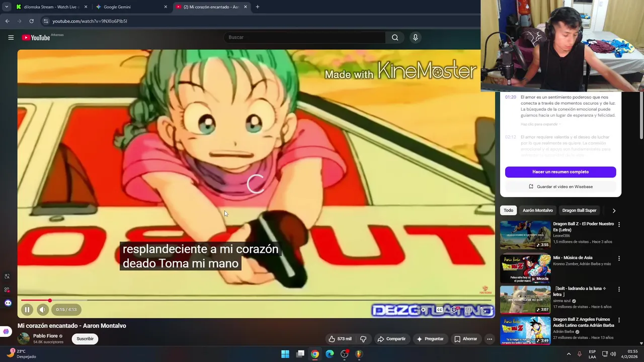644x362 pixels.
Task: Open Chrome from the taskbar
Action: (314, 354)
